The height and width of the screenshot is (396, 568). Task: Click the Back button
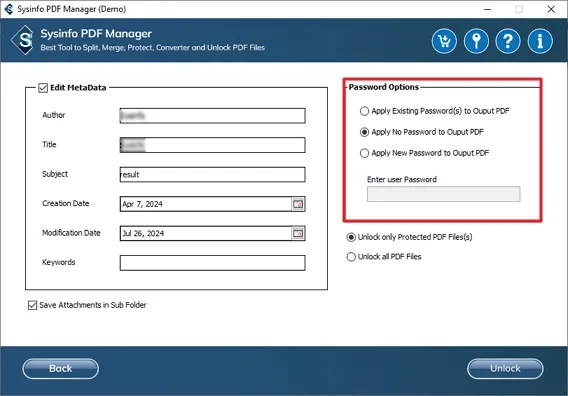coord(60,368)
